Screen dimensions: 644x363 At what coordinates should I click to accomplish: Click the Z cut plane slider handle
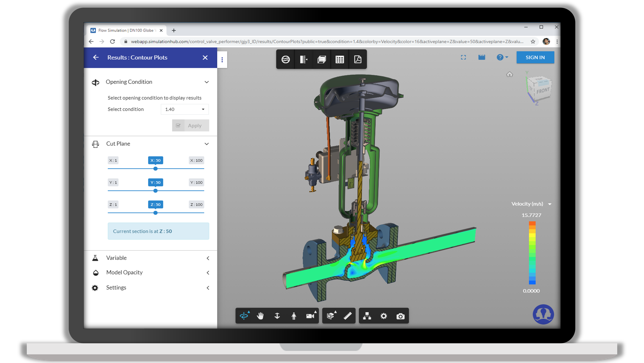155,213
